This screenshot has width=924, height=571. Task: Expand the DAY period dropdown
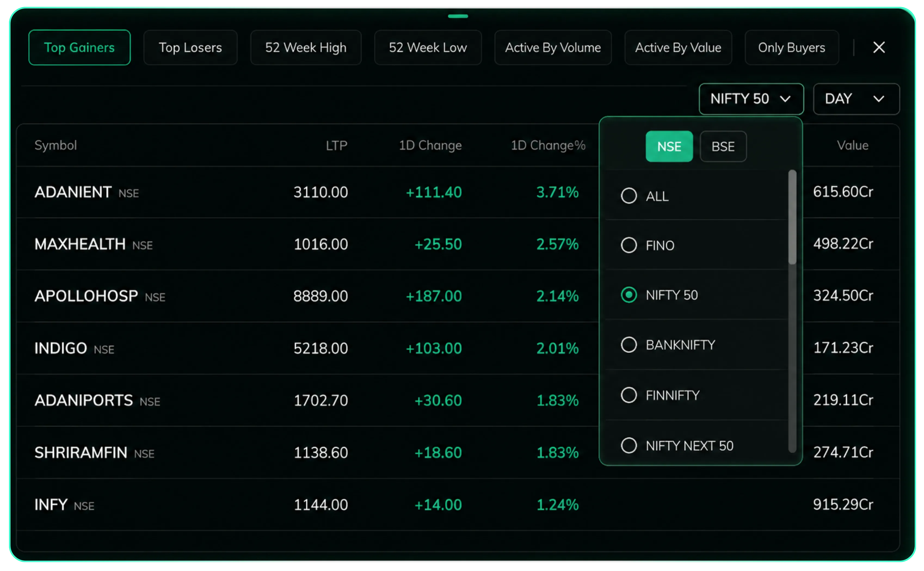[856, 99]
